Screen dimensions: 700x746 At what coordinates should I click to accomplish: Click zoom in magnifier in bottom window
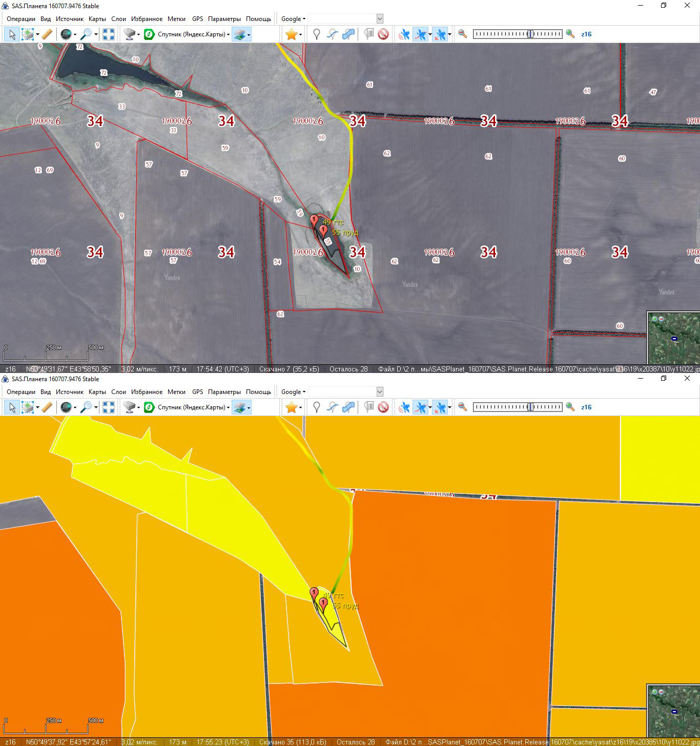pyautogui.click(x=570, y=407)
